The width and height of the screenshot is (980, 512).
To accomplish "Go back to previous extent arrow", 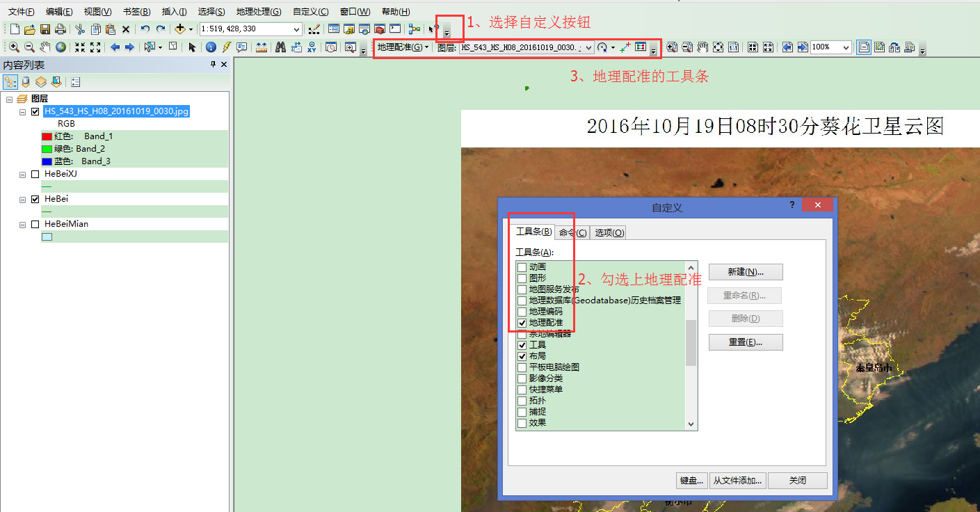I will tap(115, 47).
